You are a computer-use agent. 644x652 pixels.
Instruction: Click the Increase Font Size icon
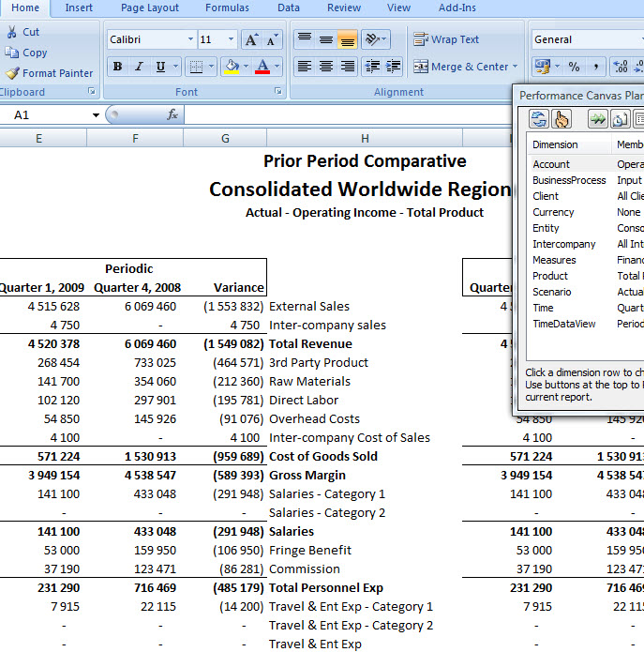click(251, 39)
